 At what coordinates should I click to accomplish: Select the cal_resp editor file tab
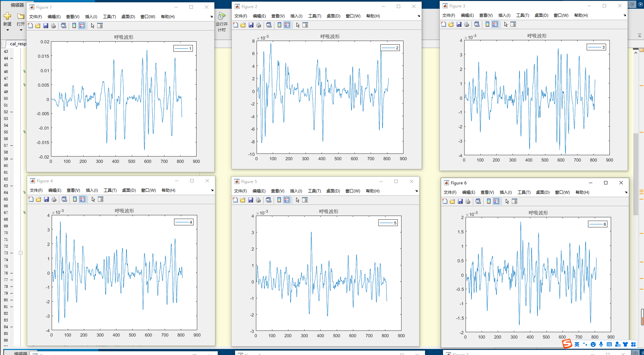tap(18, 44)
